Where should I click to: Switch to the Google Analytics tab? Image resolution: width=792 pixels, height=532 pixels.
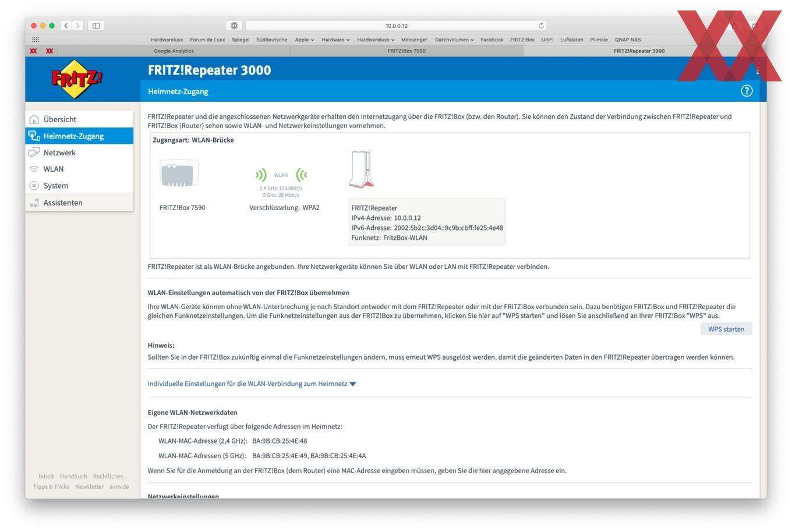(174, 51)
